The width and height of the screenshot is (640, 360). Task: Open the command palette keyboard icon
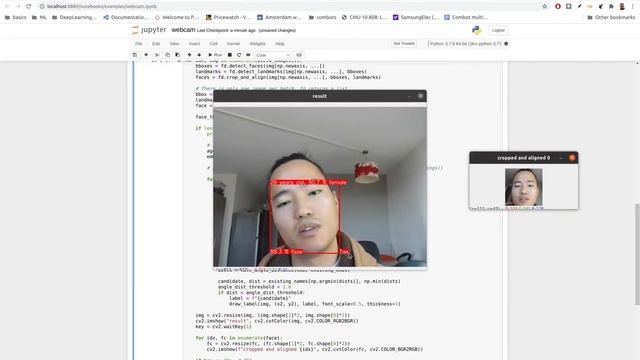point(299,55)
